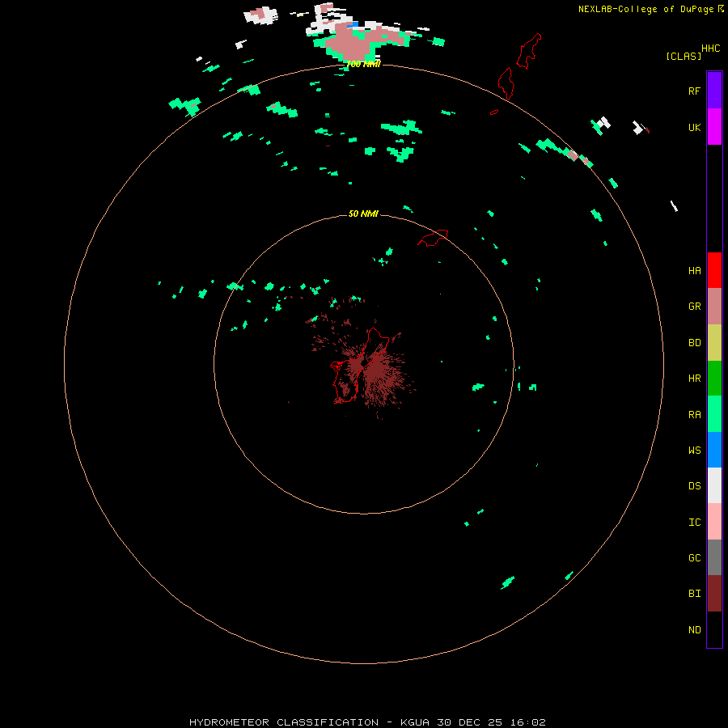Click the RF legend label
Viewport: 728px width, 728px height.
pos(694,91)
